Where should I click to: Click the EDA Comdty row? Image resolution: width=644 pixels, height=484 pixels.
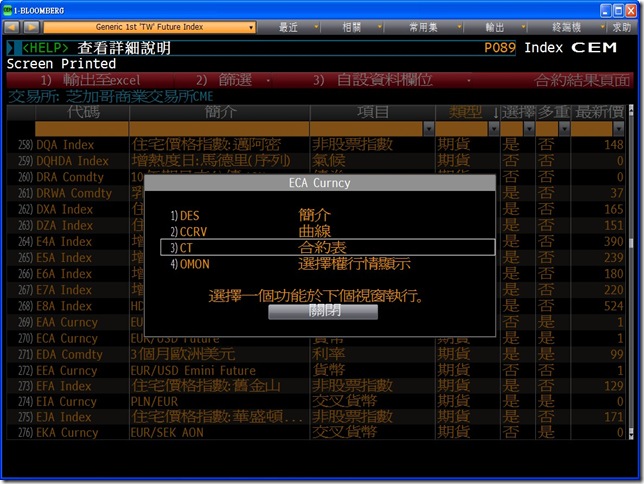click(x=316, y=354)
